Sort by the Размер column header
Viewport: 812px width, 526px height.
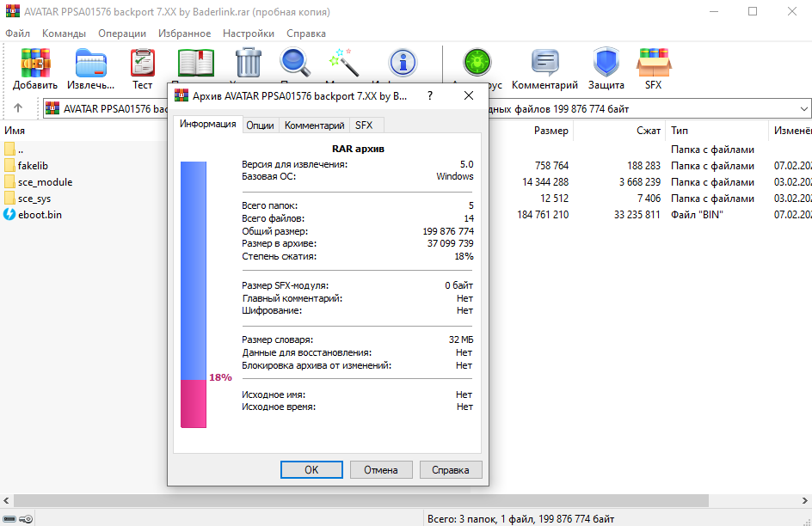(x=551, y=131)
